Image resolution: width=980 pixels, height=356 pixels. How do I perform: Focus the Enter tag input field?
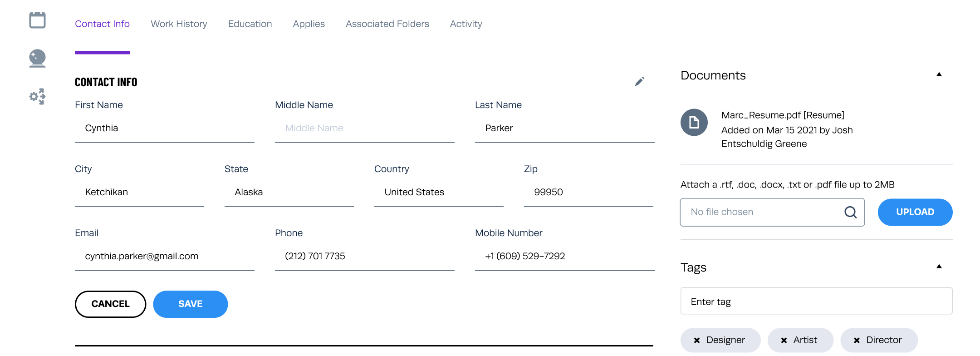click(816, 302)
